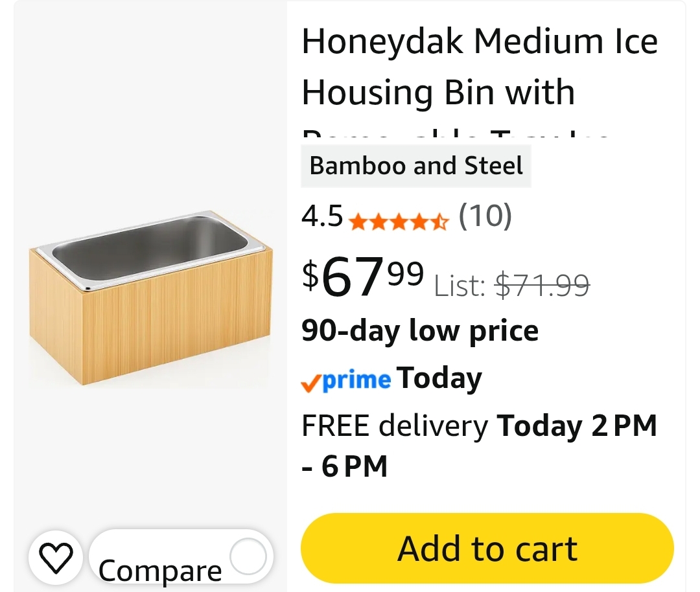Viewport: 700px width, 592px height.
Task: Tap the bold Today text beside prime
Action: [439, 379]
